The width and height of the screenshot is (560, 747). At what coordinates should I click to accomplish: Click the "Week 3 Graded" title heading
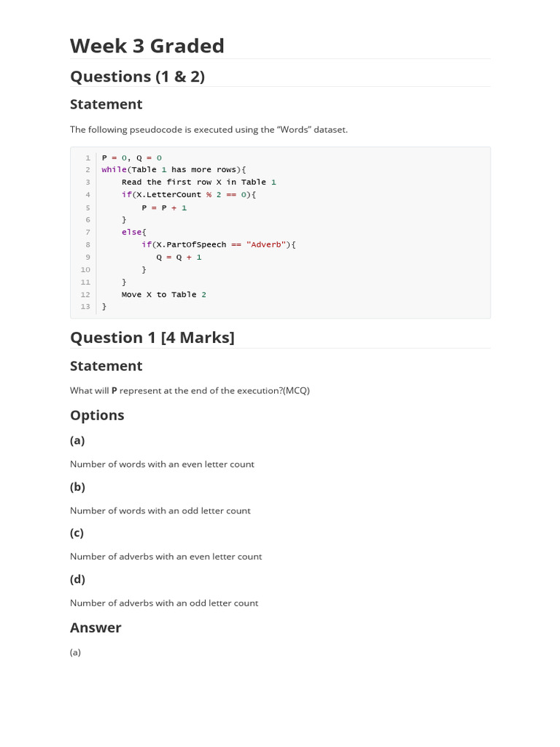pyautogui.click(x=147, y=46)
